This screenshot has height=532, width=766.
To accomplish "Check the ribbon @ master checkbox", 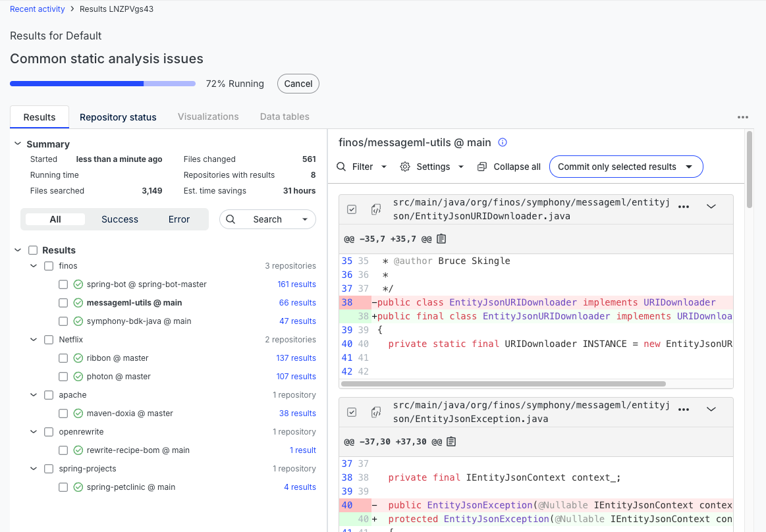I will point(63,358).
